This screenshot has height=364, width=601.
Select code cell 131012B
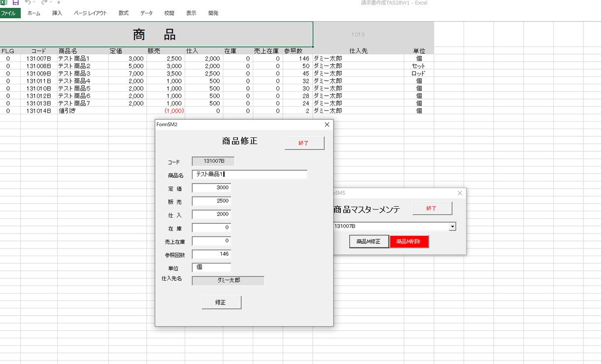point(39,96)
